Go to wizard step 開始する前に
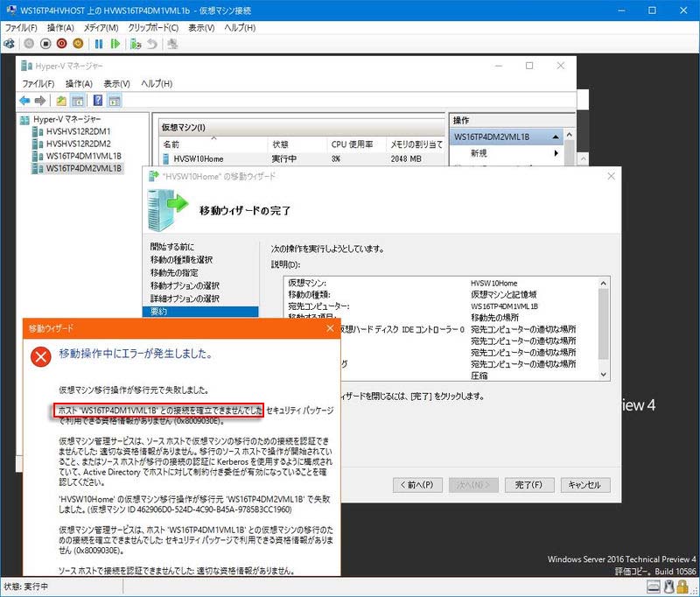Image resolution: width=700 pixels, height=597 pixels. coord(172,247)
